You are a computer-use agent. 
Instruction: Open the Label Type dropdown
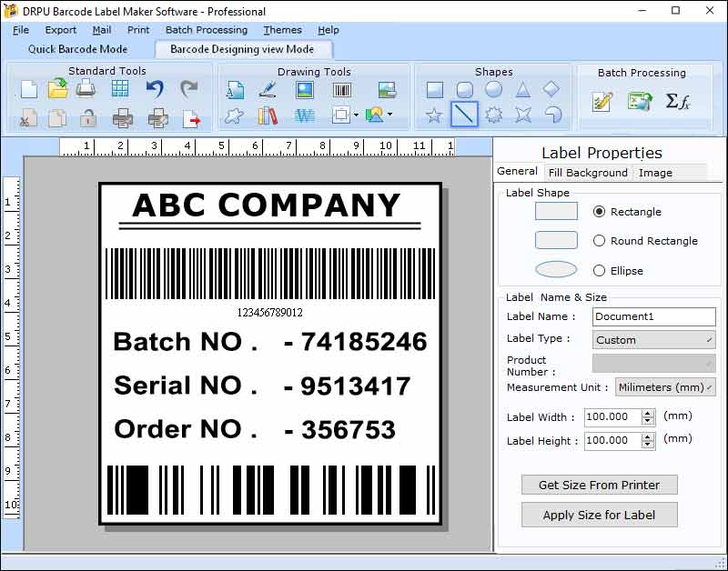[x=653, y=340]
